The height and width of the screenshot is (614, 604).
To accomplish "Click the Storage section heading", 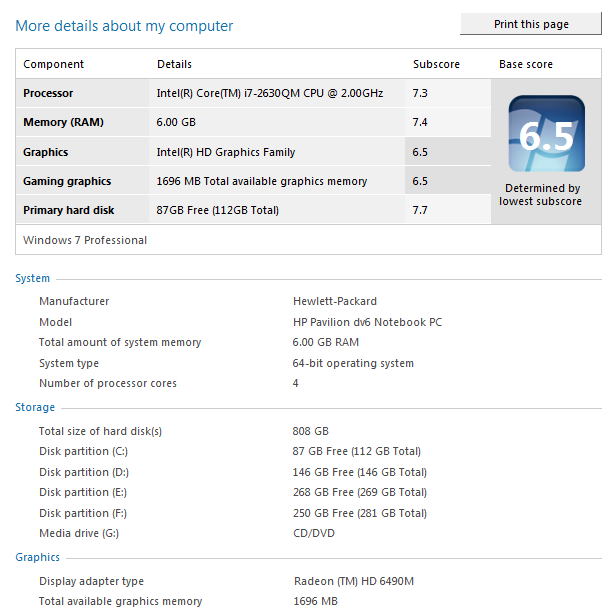I will [35, 407].
